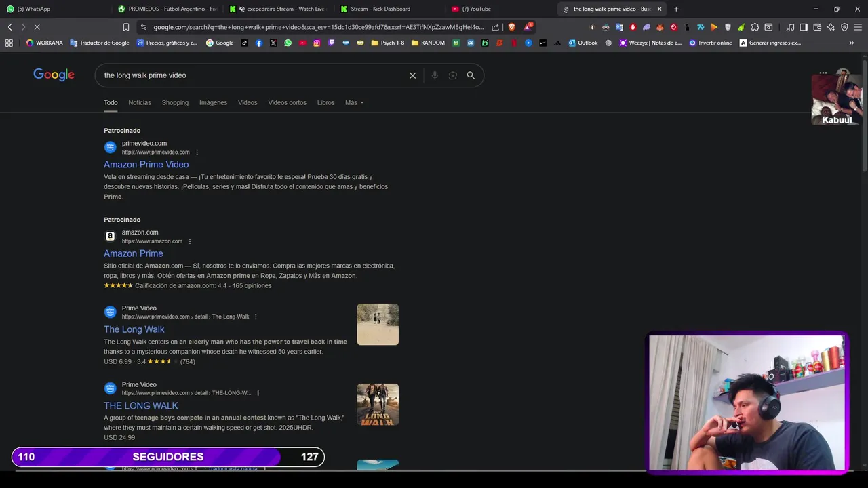
Task: Expand the Más search filter dropdown
Action: tap(354, 102)
